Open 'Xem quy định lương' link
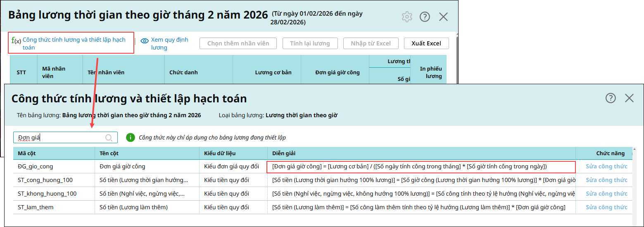Screen dimensions: 644x227 (169, 43)
